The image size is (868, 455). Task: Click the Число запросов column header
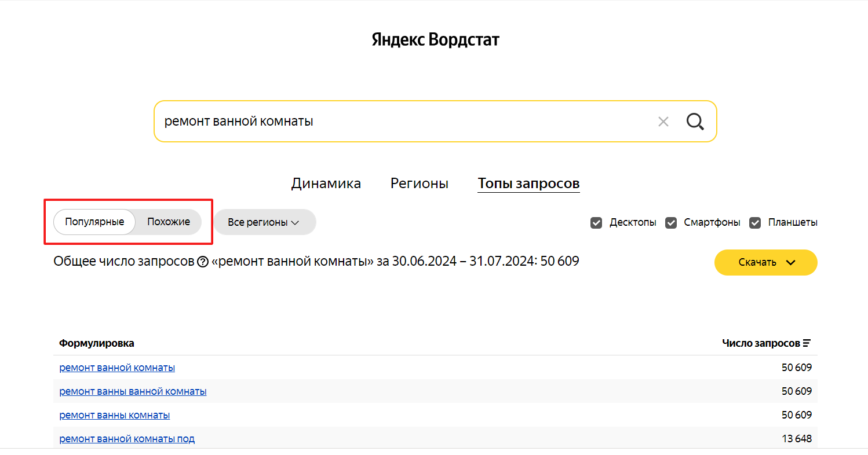click(761, 343)
